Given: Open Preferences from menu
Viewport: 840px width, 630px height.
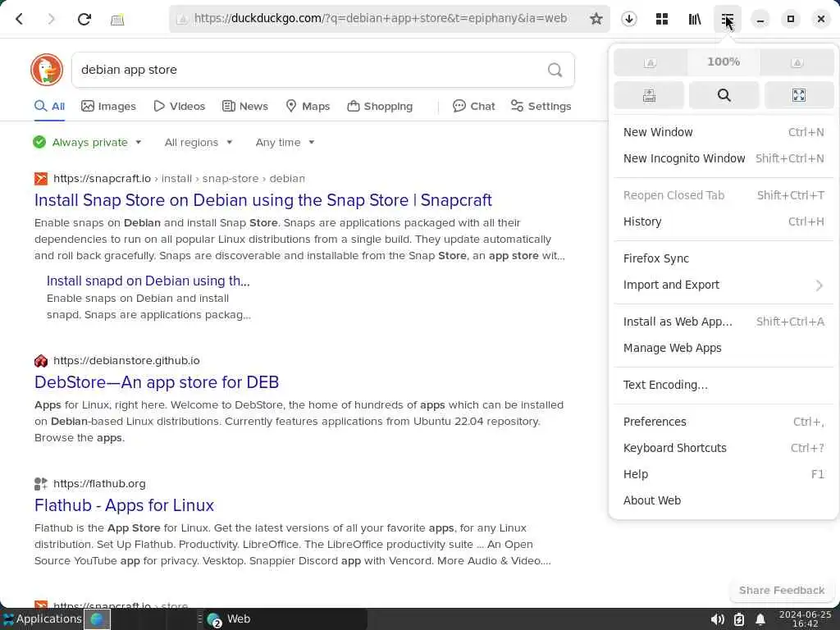Looking at the screenshot, I should coord(724,422).
